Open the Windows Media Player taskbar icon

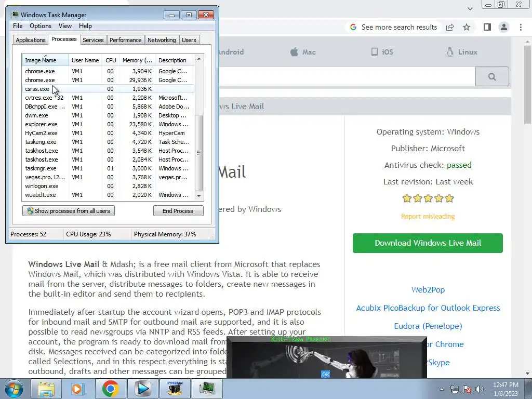coord(78,389)
